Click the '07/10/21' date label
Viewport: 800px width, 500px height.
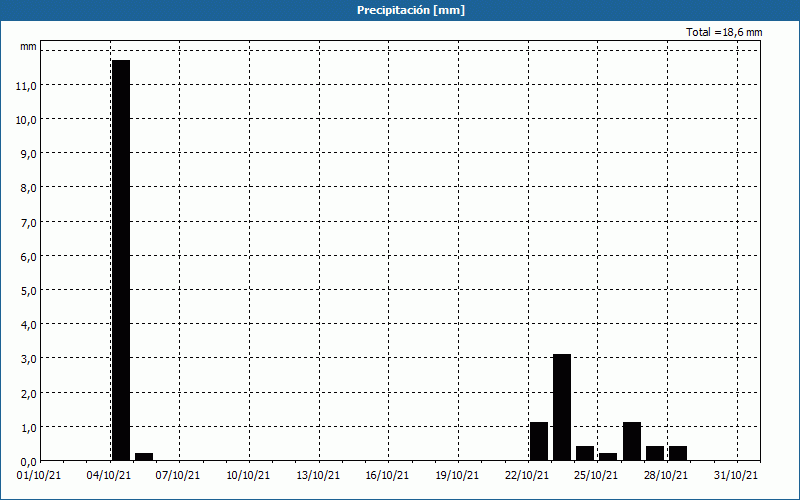pyautogui.click(x=178, y=476)
